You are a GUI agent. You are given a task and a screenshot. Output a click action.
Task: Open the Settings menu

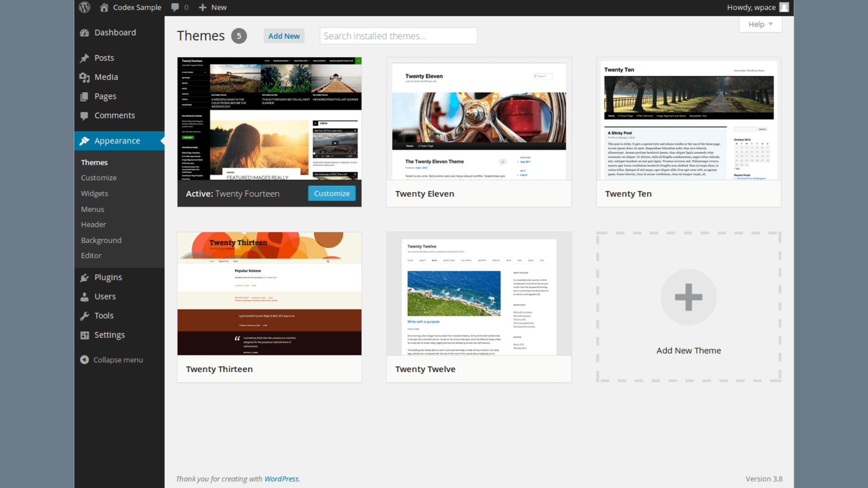click(109, 335)
